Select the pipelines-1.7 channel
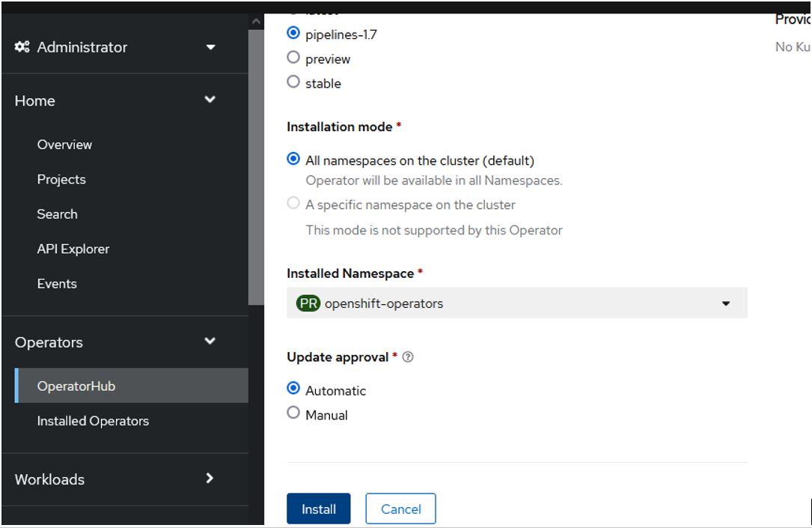 (x=293, y=33)
